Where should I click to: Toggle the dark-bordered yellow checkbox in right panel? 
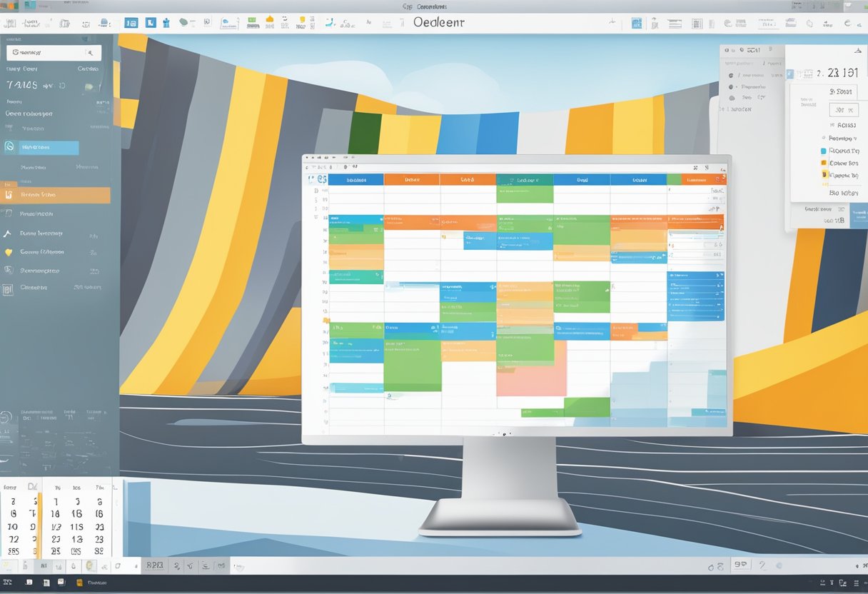(824, 174)
